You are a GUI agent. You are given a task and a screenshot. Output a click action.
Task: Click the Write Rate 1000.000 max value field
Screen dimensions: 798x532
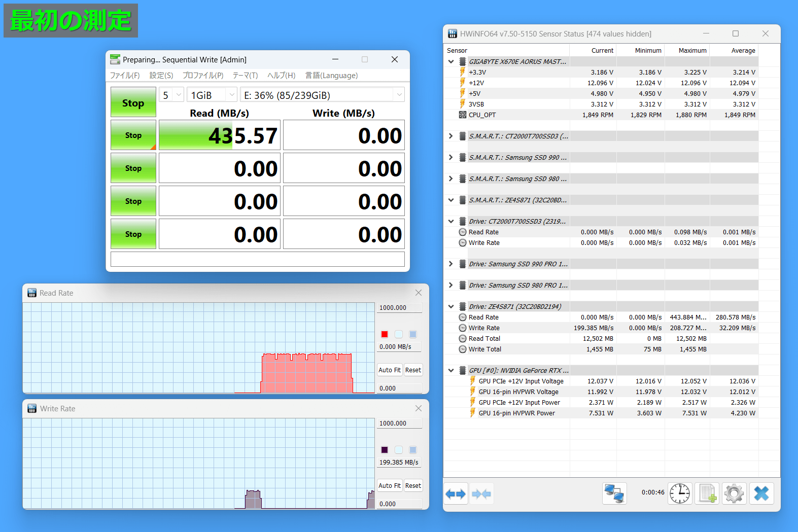(x=399, y=423)
